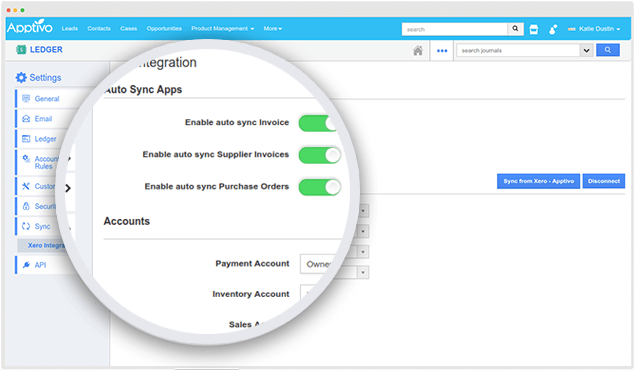Click the Settings gear icon

[21, 77]
